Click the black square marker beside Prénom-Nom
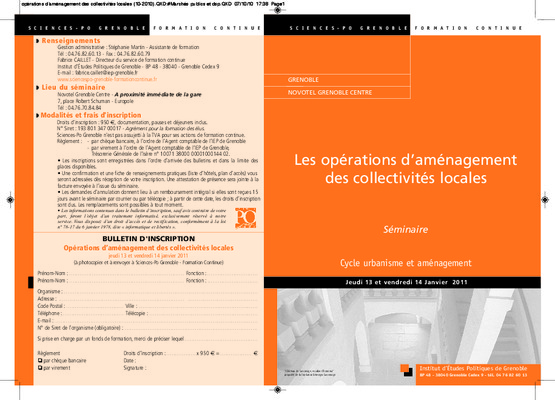Image resolution: width=555 pixels, height=400 pixels. coord(30,282)
